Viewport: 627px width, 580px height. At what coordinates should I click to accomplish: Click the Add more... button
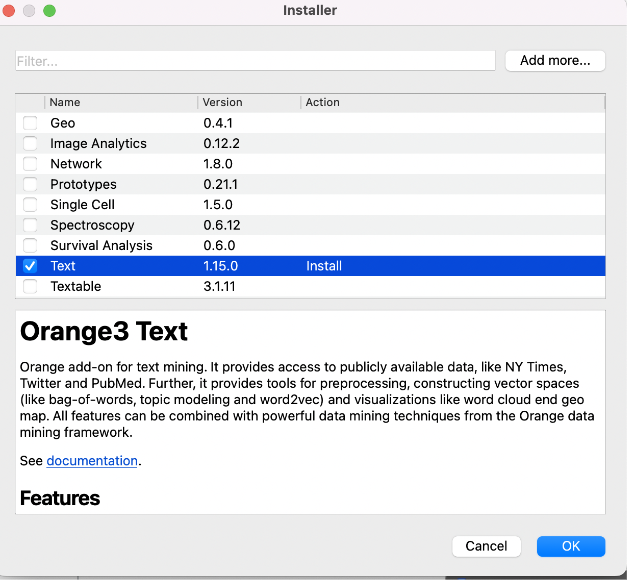(555, 61)
